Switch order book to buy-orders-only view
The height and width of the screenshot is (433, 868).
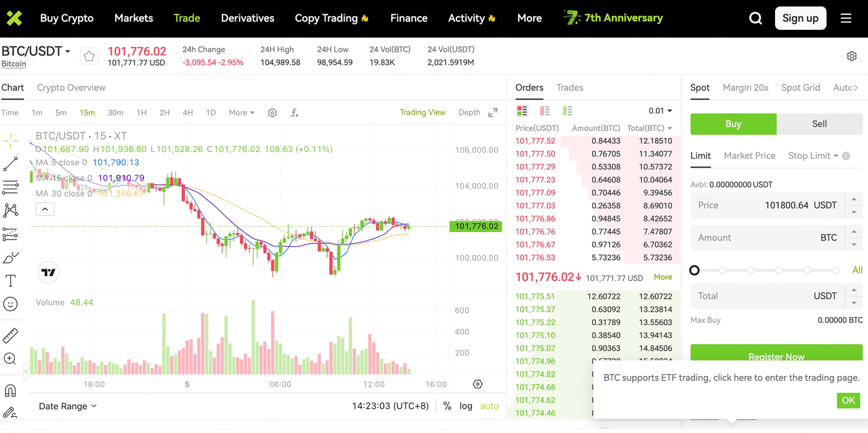pyautogui.click(x=568, y=110)
